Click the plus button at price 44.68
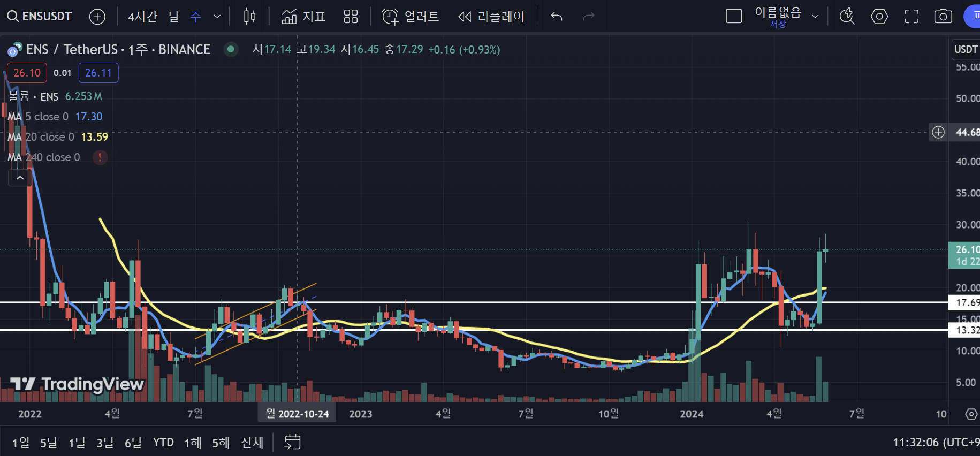 [938, 132]
